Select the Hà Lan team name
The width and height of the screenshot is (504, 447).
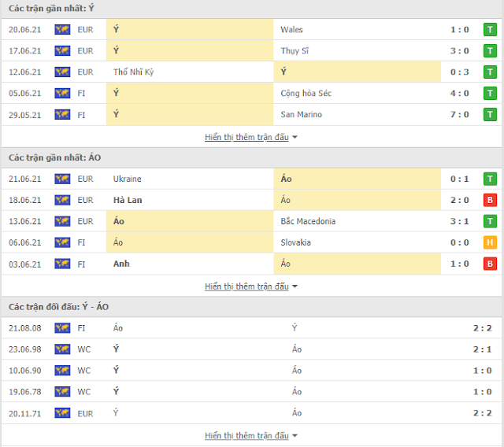128,200
